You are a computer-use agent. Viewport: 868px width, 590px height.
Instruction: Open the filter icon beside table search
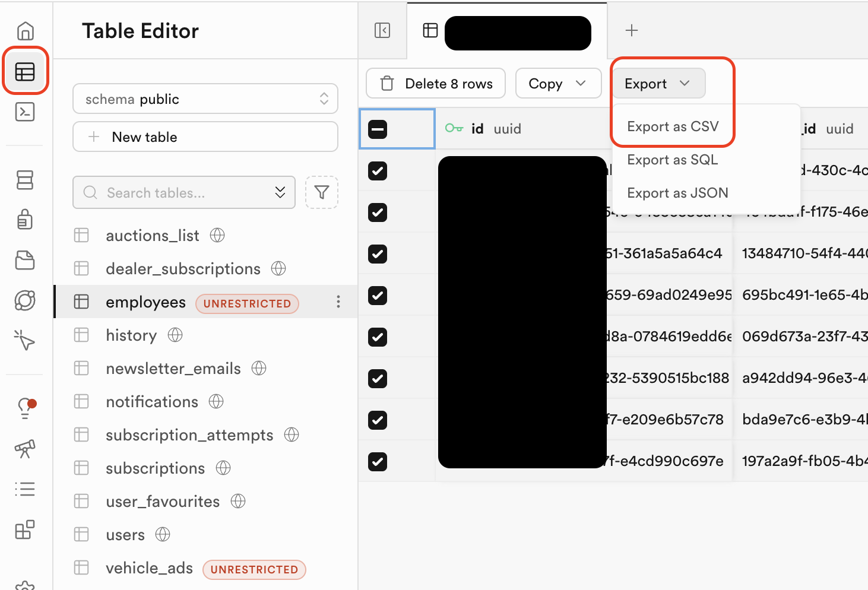pyautogui.click(x=321, y=192)
